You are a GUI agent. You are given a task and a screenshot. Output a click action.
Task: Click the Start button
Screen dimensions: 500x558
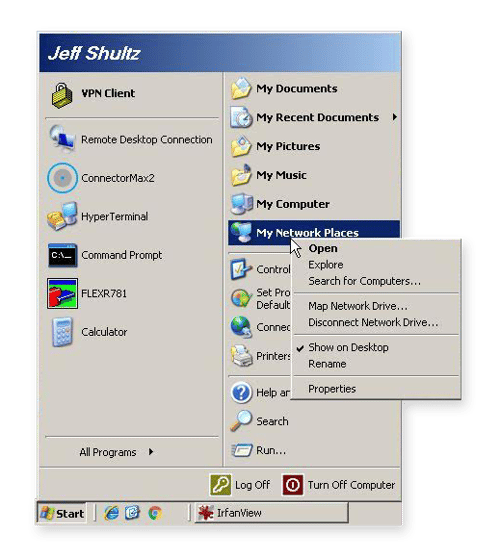[x=62, y=513]
